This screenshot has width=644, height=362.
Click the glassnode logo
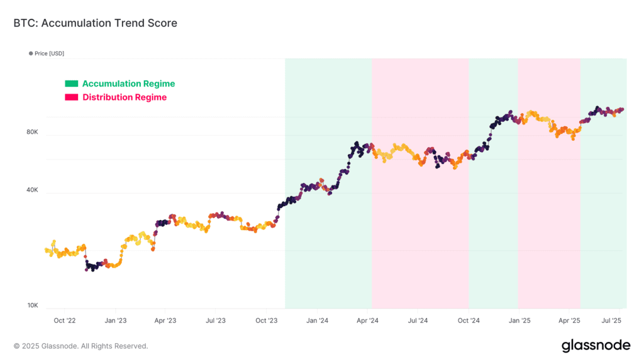pos(595,345)
